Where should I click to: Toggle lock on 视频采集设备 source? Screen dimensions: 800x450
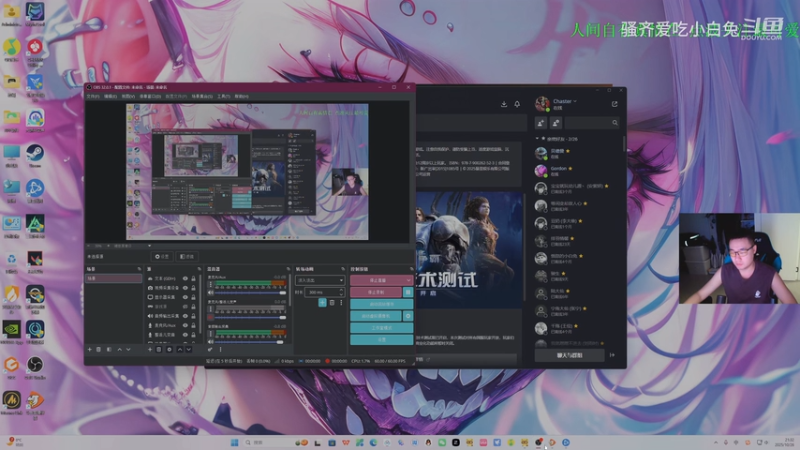tap(193, 288)
